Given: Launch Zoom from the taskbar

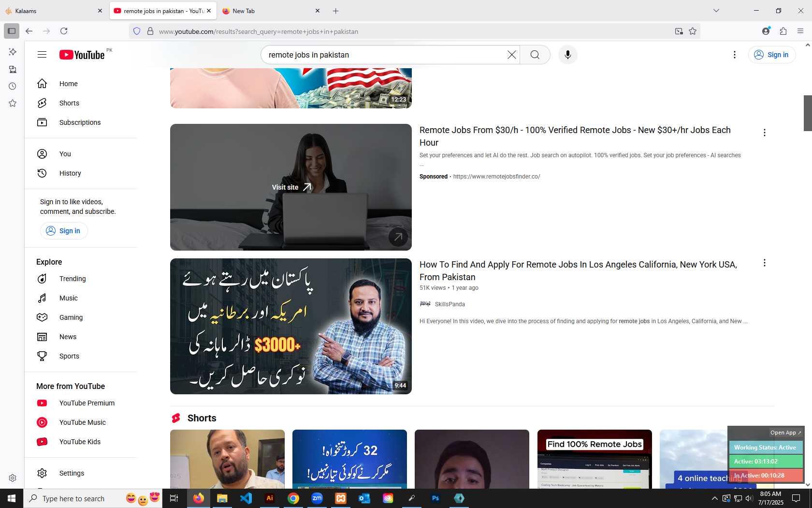Looking at the screenshot, I should pyautogui.click(x=317, y=498).
